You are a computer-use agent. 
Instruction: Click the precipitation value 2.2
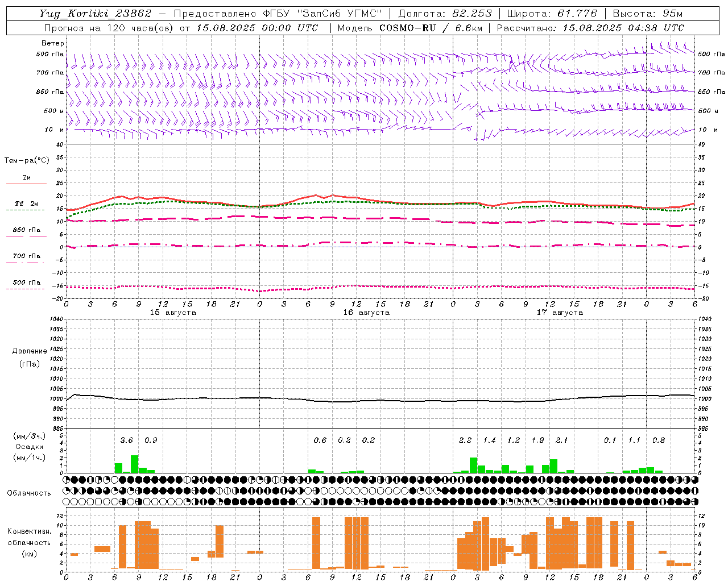pyautogui.click(x=465, y=440)
